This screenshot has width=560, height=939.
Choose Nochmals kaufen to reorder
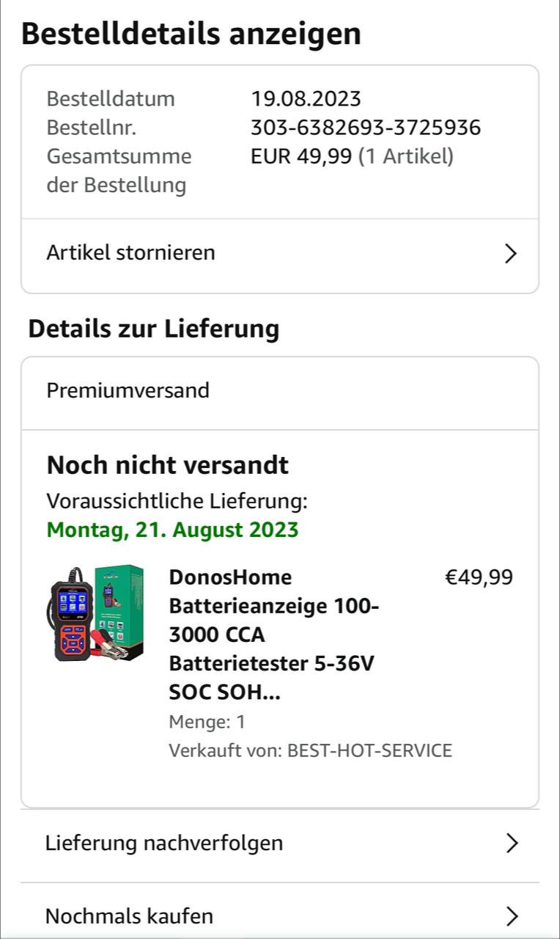pos(130,916)
